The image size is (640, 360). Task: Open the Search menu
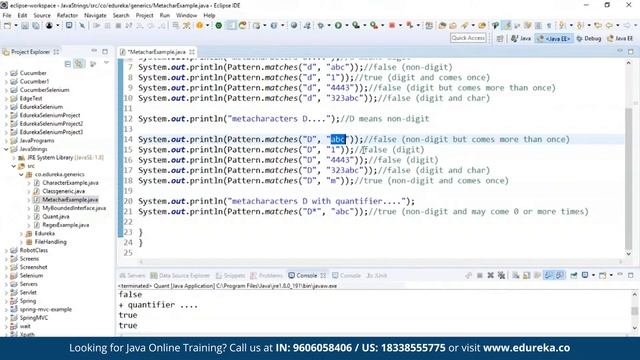tap(121, 15)
